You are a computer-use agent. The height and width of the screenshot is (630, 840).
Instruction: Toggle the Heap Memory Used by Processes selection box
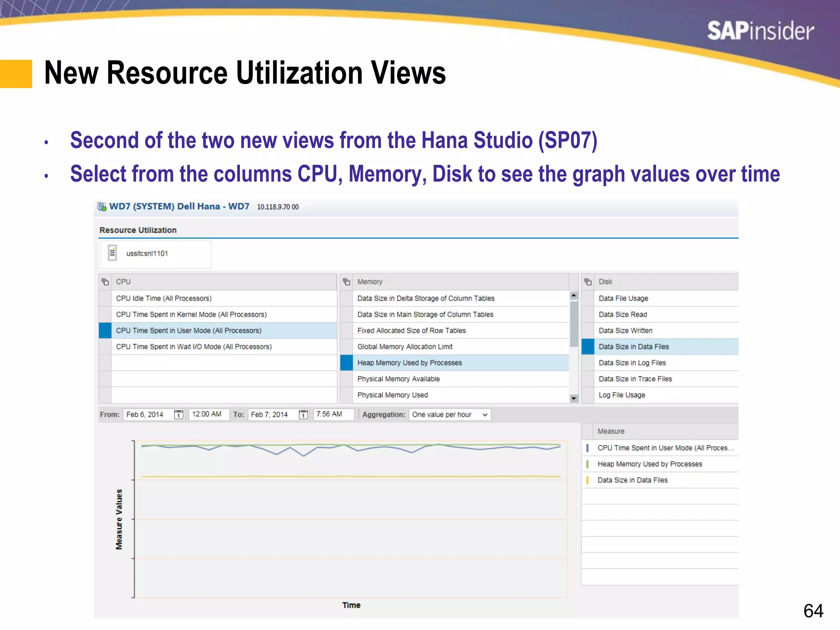tap(347, 363)
